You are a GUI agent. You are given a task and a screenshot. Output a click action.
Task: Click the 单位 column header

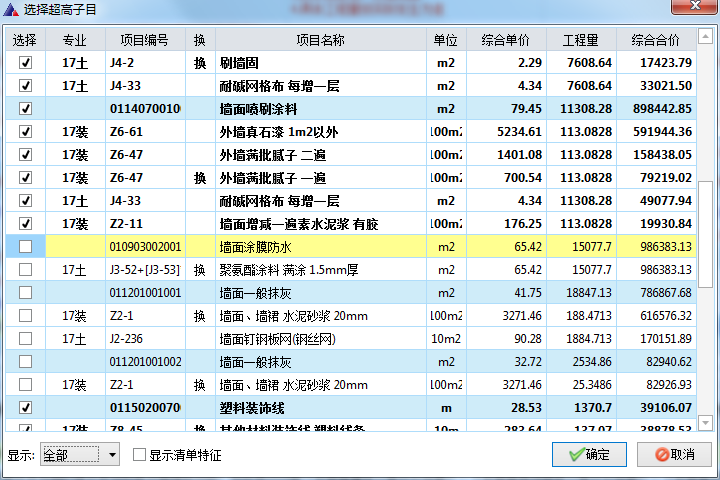tap(446, 40)
